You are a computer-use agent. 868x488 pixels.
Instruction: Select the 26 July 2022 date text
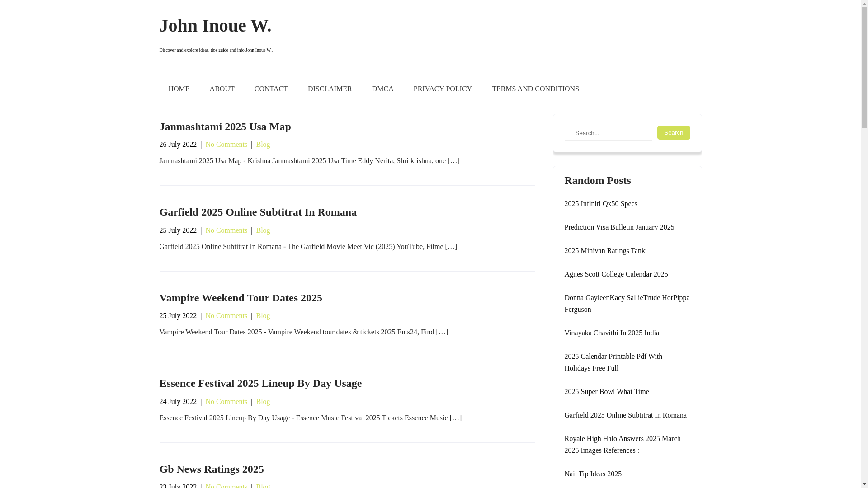[x=178, y=145]
